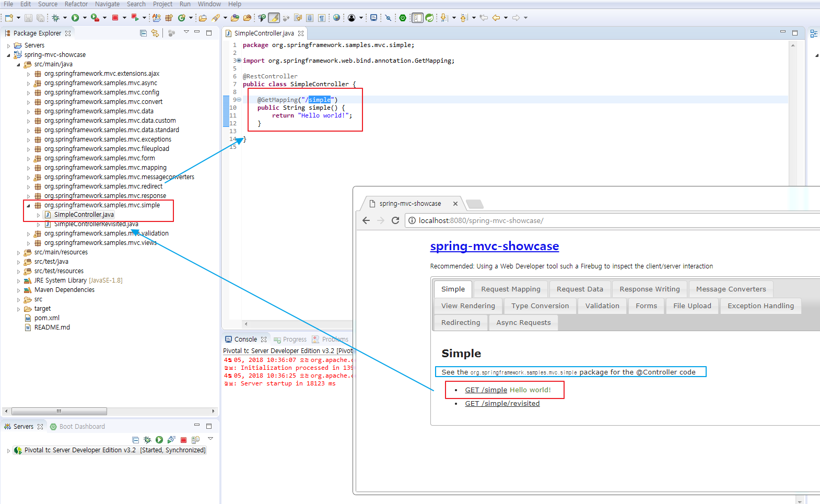Toggle Link with Editor in Package Explorer
820x504 pixels.
pyautogui.click(x=155, y=33)
